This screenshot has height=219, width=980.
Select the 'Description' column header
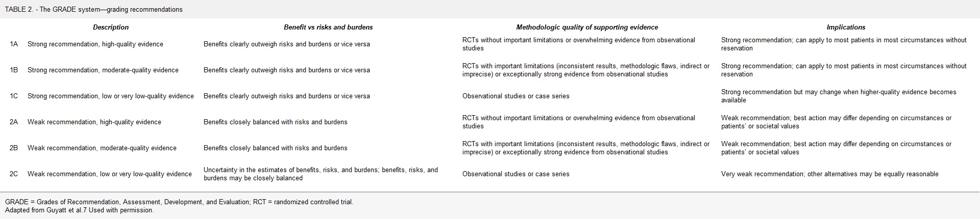[111, 28]
